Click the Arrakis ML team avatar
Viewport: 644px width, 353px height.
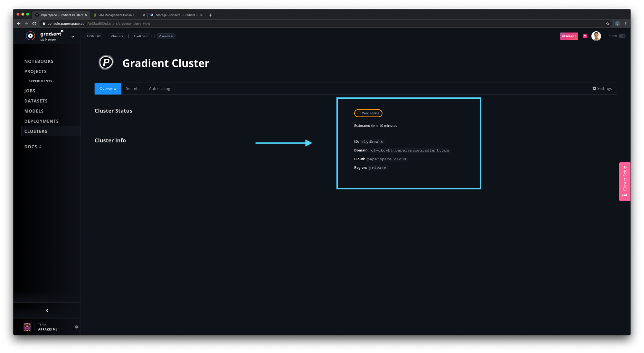27,327
